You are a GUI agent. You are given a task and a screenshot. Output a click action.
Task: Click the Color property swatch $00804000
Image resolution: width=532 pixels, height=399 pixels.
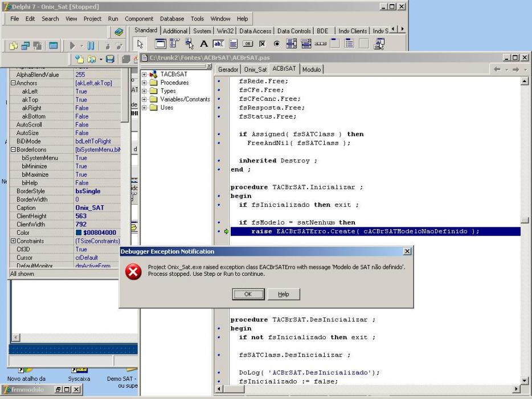(x=79, y=233)
